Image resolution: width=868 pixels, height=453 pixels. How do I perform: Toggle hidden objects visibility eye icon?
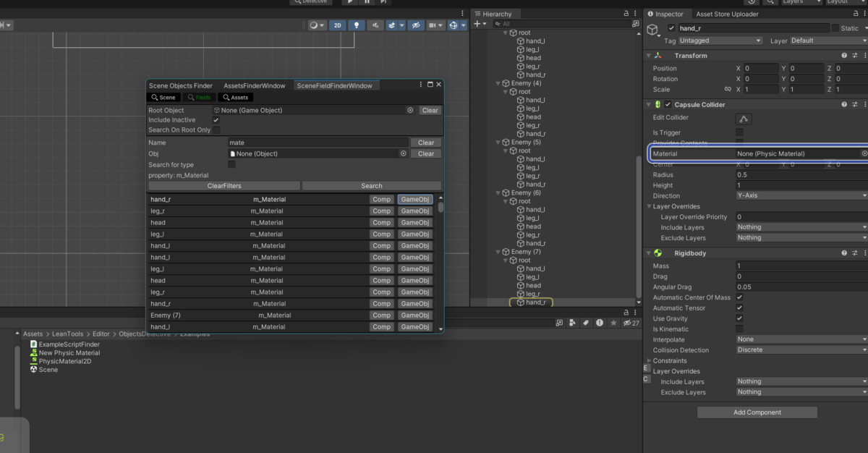coord(415,25)
